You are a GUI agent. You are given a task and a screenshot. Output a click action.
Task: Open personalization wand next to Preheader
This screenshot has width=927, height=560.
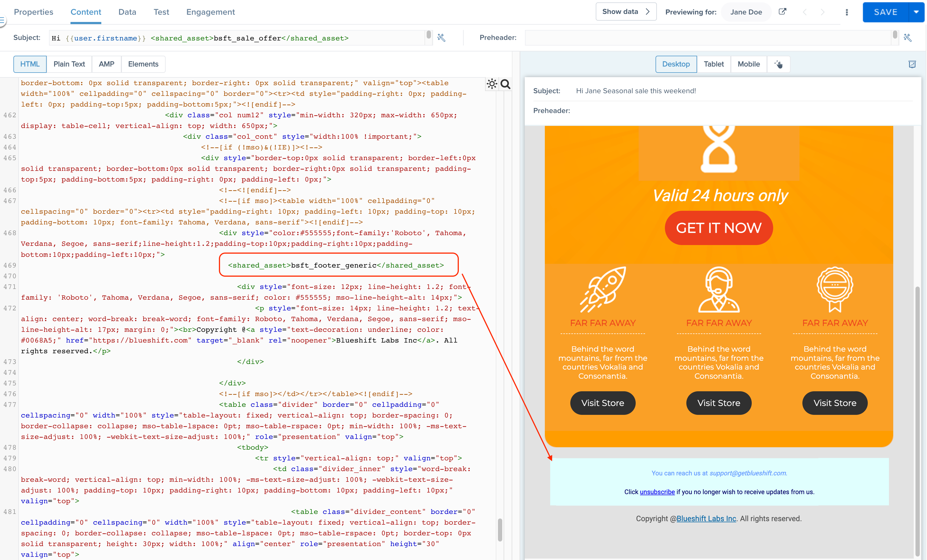click(x=908, y=37)
